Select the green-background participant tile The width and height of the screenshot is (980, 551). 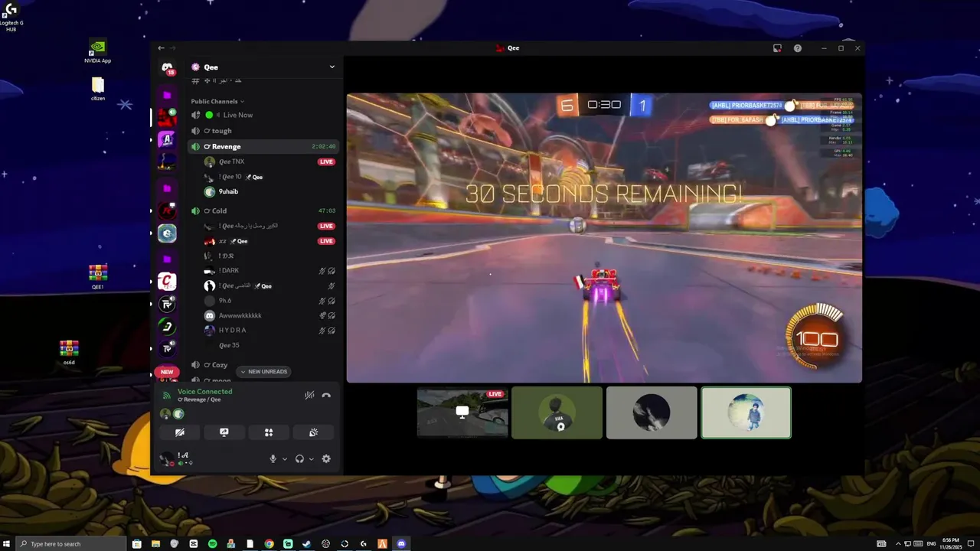(x=557, y=413)
